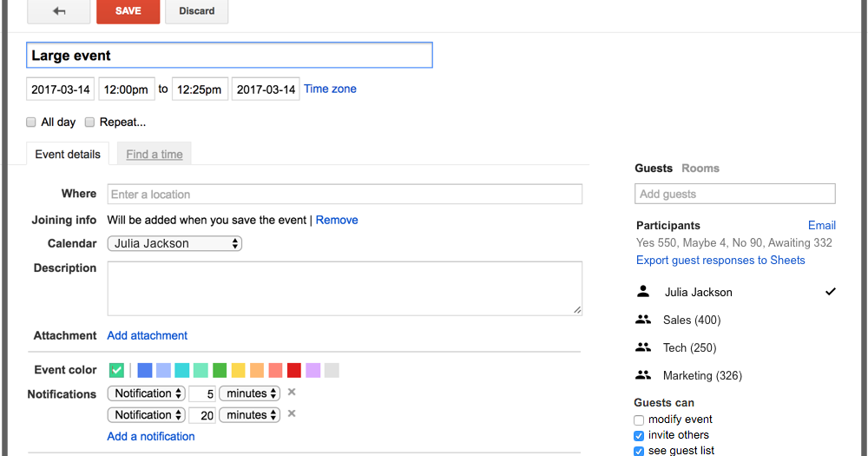Email the participants
Viewport: 868px width, 456px height.
821,225
